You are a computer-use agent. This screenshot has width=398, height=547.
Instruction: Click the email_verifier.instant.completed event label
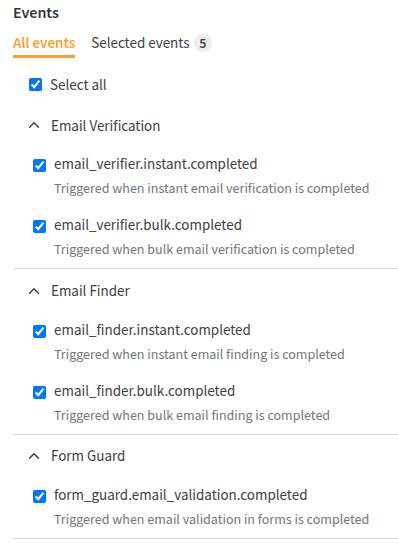coord(156,164)
